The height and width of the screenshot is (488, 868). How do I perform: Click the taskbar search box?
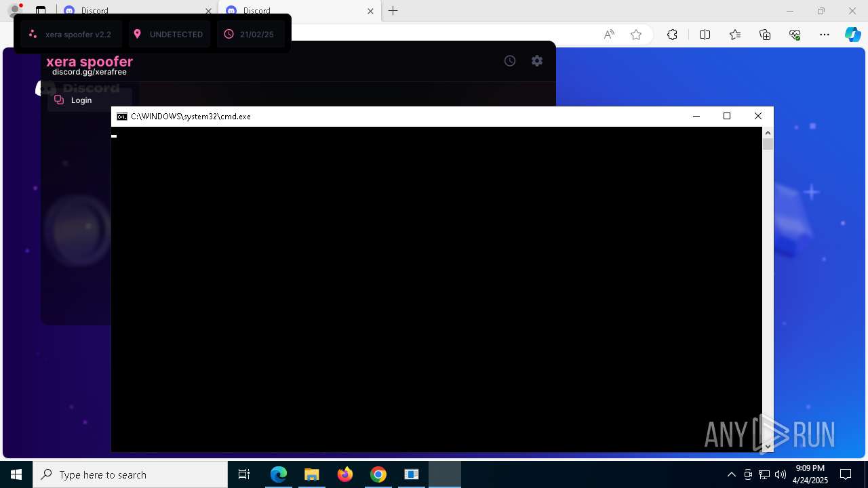click(130, 474)
